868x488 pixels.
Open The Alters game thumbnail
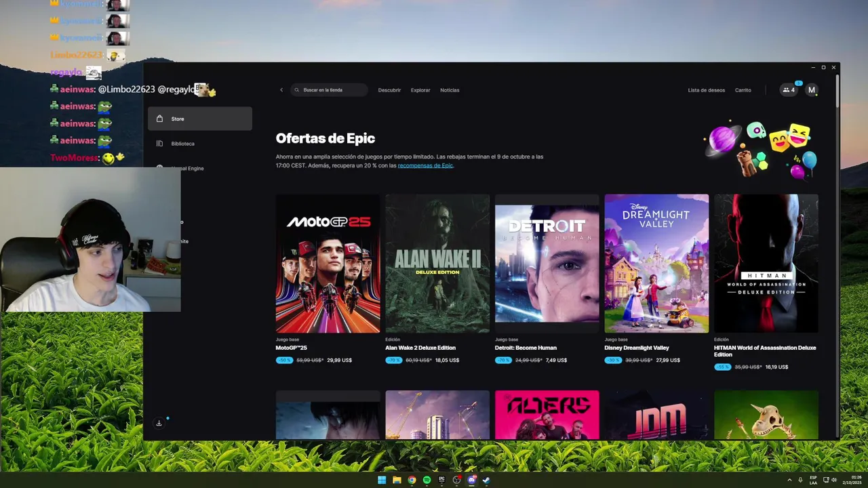coord(547,415)
